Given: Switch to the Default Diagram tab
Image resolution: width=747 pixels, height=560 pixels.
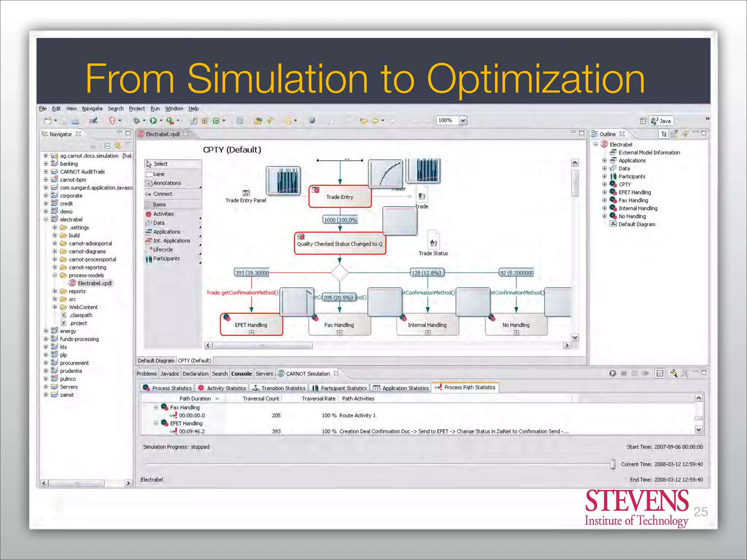Looking at the screenshot, I should [x=156, y=361].
